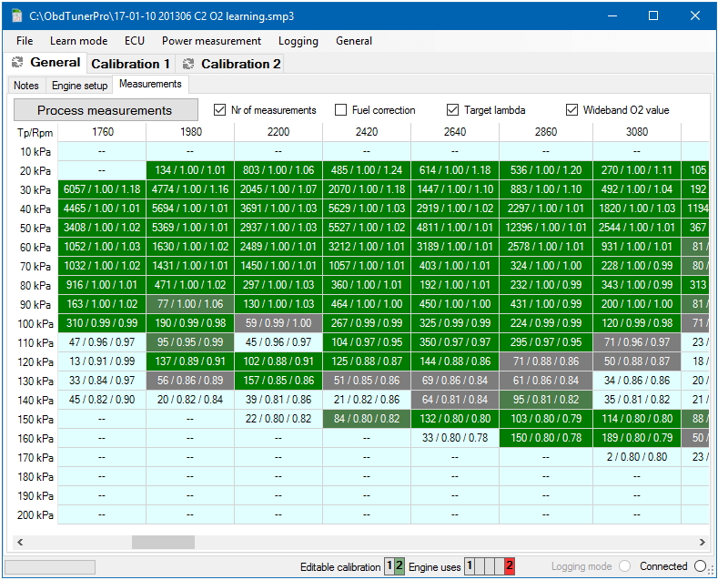
Task: Click the ObdTunerPro app icon in title bar
Action: pos(17,15)
